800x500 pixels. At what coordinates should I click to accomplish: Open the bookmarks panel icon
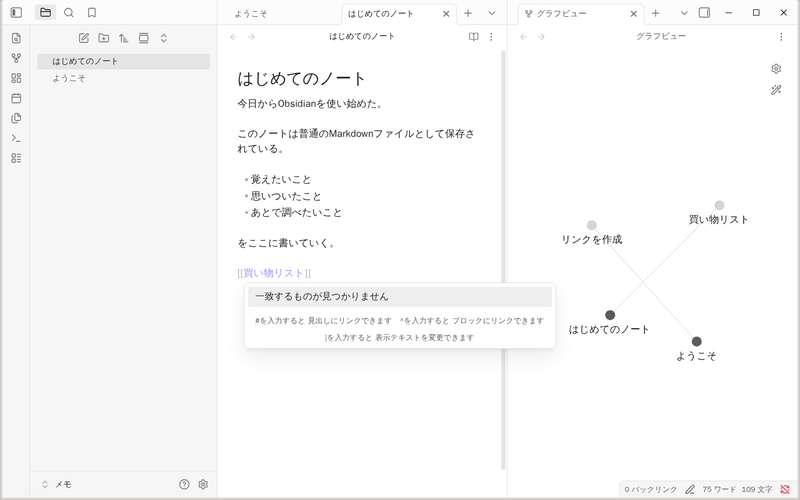click(92, 13)
